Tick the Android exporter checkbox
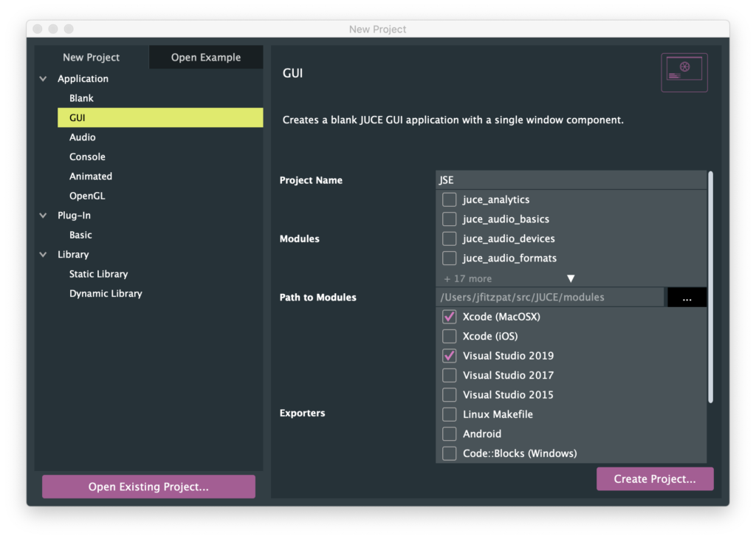This screenshot has height=539, width=756. (x=449, y=434)
